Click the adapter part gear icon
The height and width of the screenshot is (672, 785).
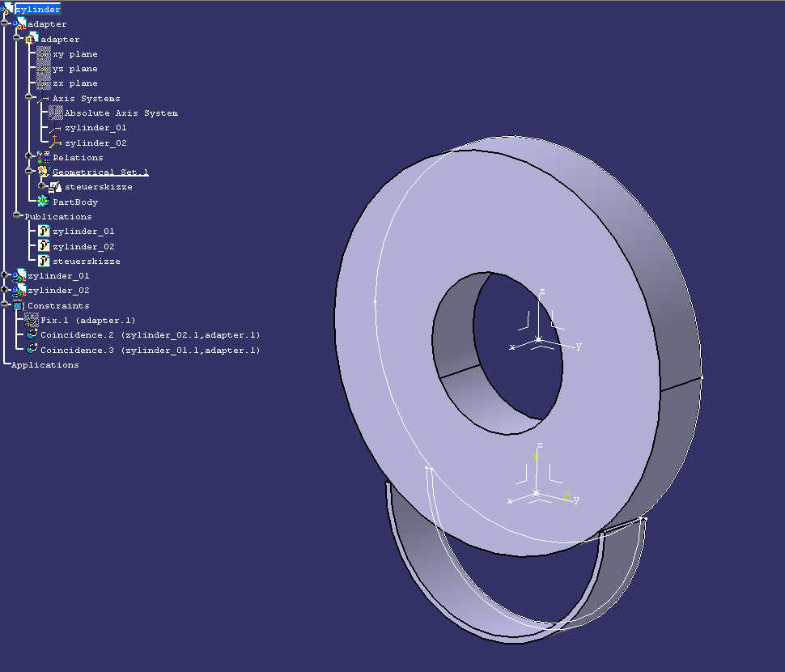[x=32, y=39]
